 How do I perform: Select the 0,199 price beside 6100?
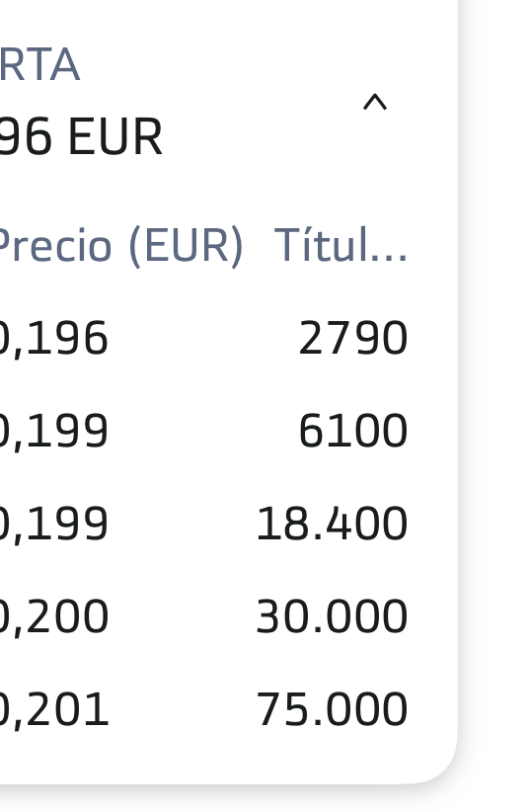point(54,432)
